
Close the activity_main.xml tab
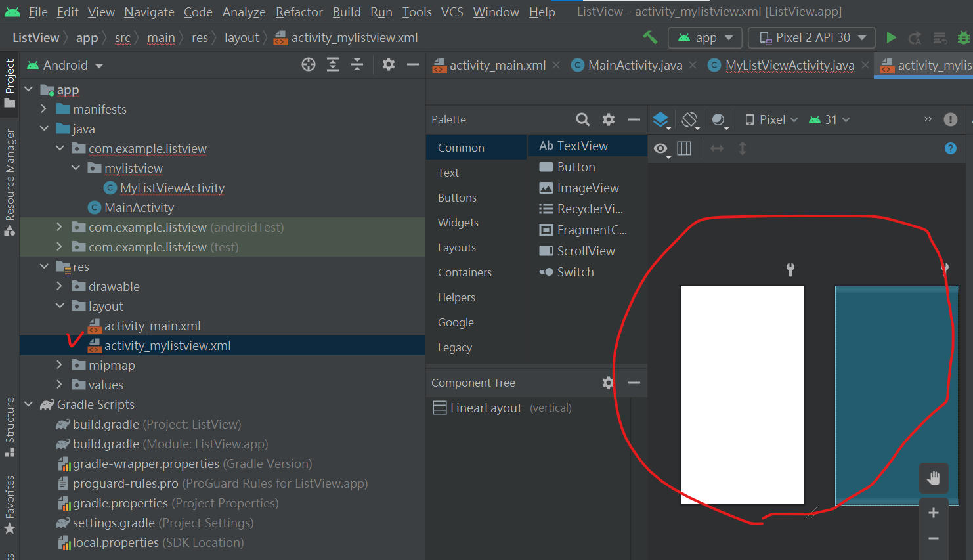pyautogui.click(x=556, y=65)
